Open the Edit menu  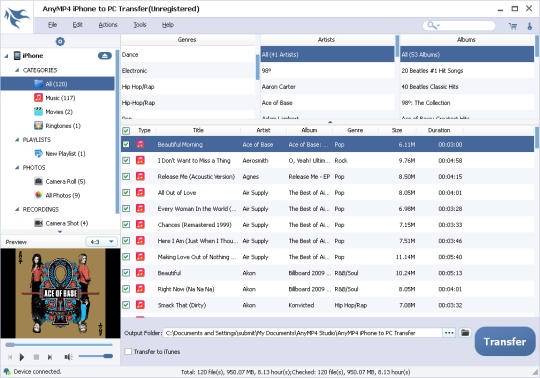77,25
